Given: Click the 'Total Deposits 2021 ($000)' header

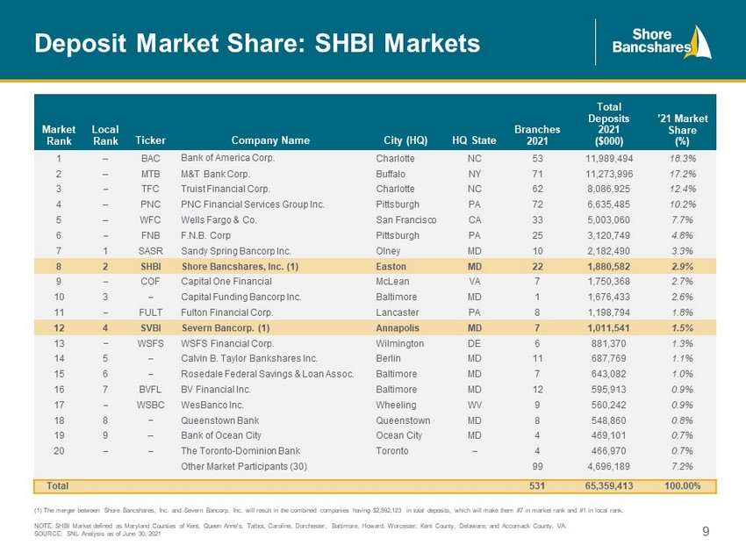Looking at the screenshot, I should [x=608, y=124].
